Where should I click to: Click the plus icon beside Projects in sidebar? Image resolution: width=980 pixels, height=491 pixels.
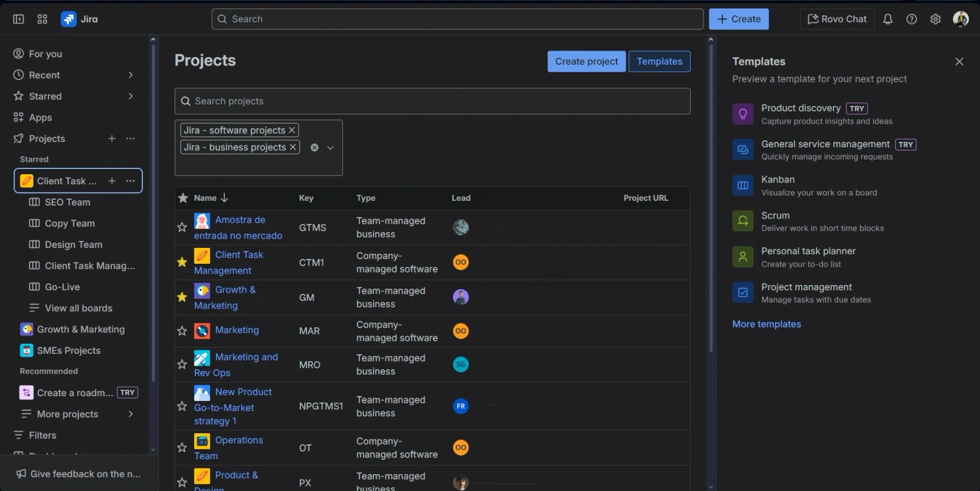[112, 138]
